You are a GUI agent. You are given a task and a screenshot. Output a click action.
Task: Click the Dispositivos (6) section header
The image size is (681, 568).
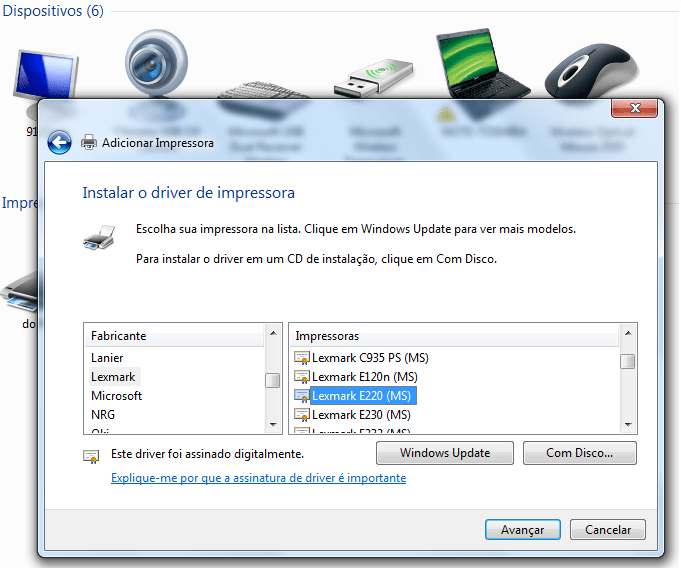(x=53, y=11)
